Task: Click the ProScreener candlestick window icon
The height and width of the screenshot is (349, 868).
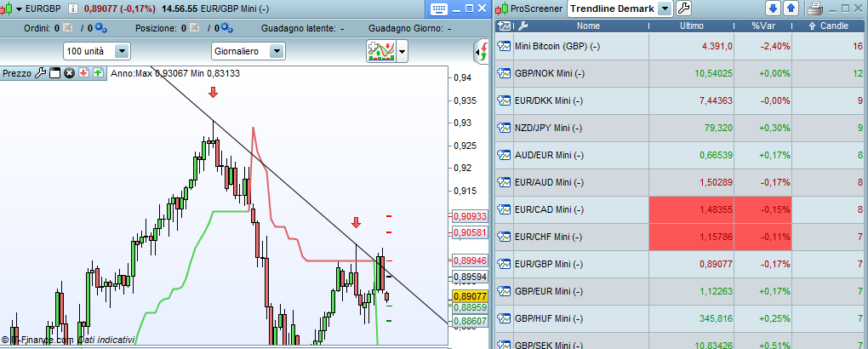Action: (502, 9)
